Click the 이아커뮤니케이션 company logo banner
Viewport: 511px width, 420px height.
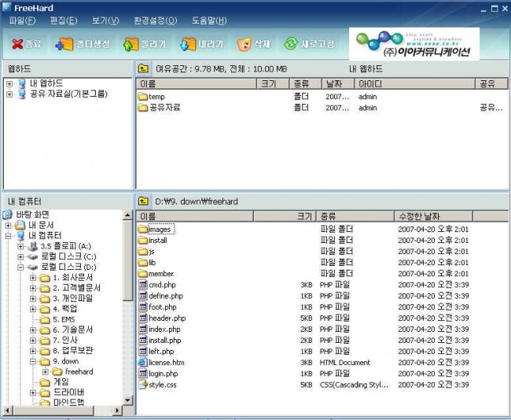(x=414, y=46)
